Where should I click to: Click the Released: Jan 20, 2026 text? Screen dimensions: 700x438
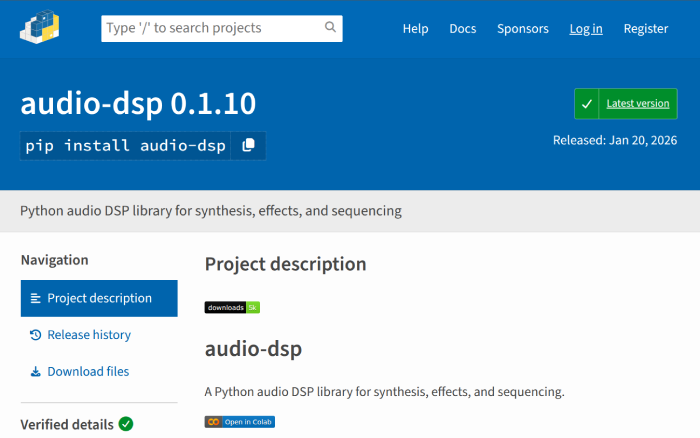pyautogui.click(x=615, y=140)
